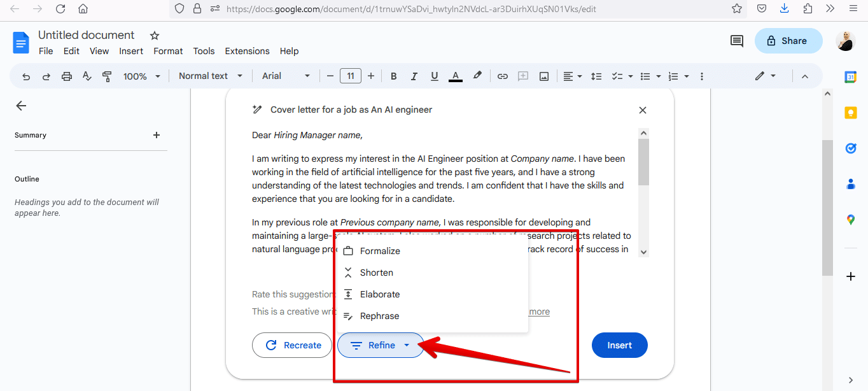868x391 pixels.
Task: Open the spelling and grammar check
Action: tap(87, 76)
